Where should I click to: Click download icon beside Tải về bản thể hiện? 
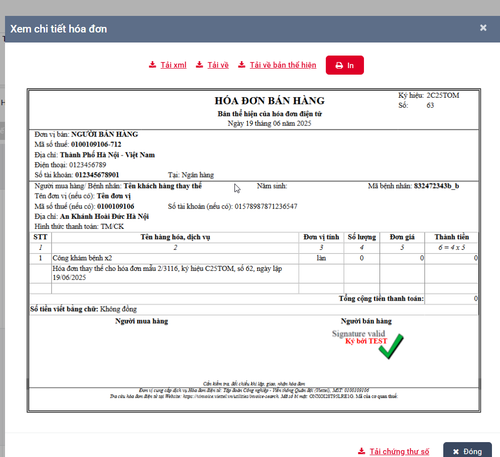[242, 65]
